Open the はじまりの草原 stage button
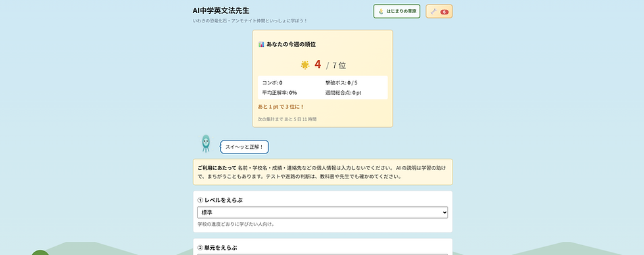 point(397,11)
